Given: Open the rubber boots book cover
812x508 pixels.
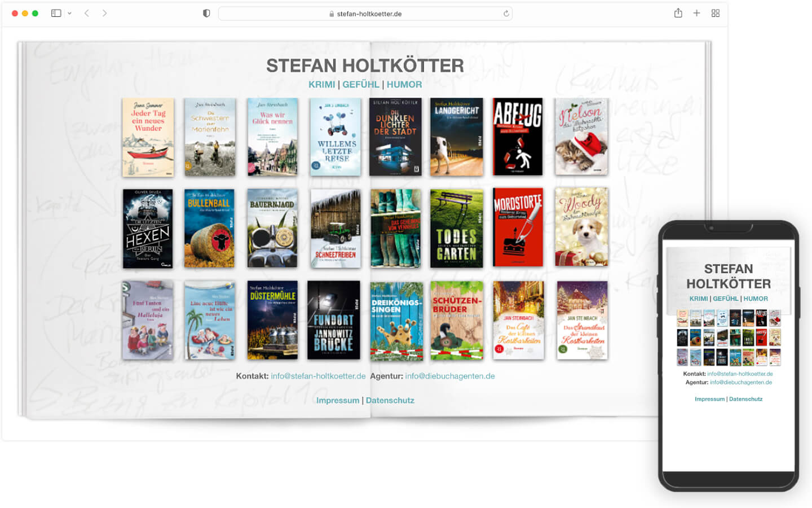Looking at the screenshot, I should click(396, 229).
